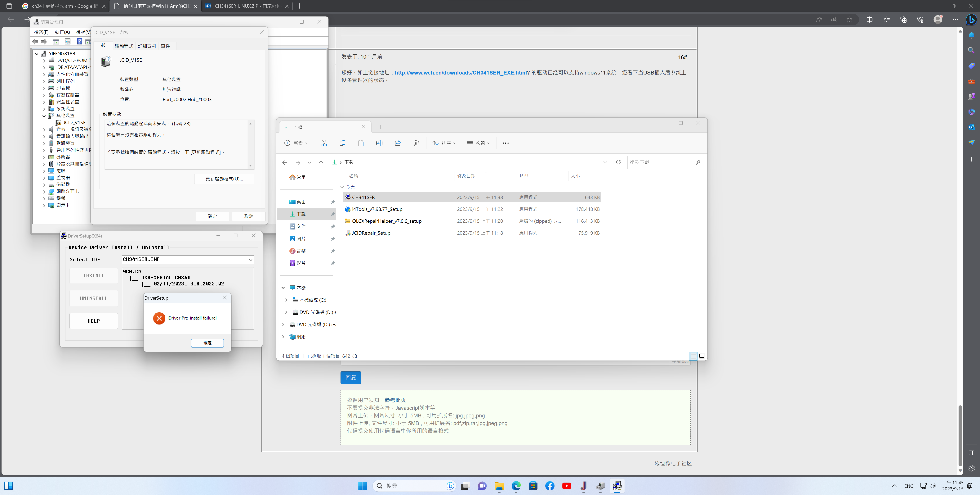Select the JCIDRepair_Setup file
980x495 pixels.
coord(472,233)
